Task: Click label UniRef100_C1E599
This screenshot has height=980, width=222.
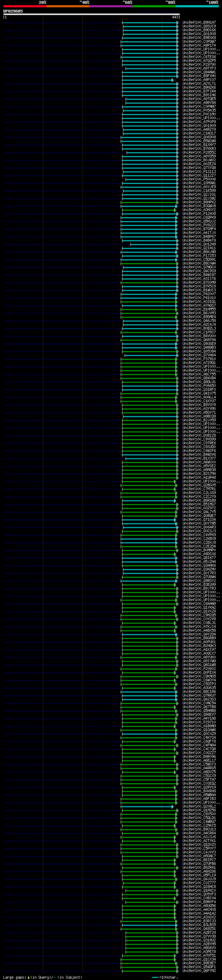Action: pyautogui.click(x=199, y=191)
